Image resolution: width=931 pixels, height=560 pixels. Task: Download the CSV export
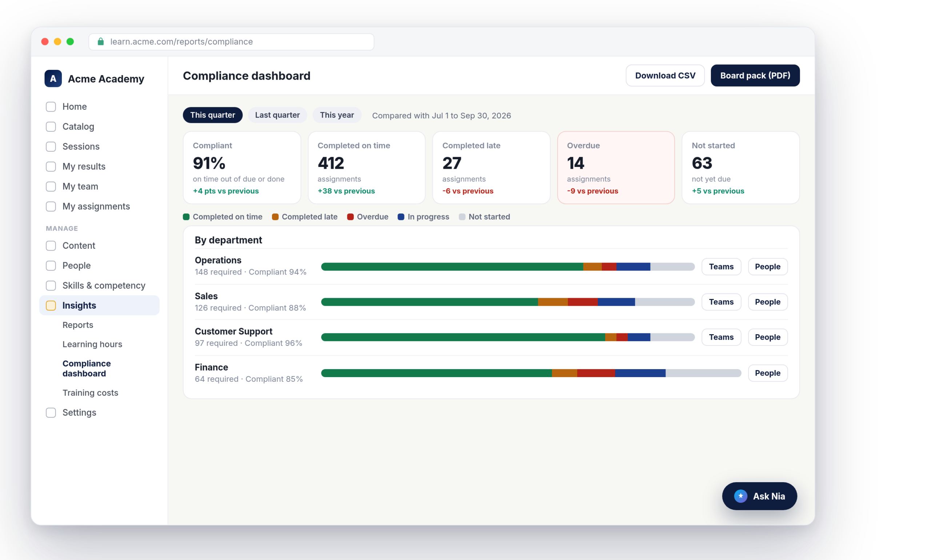click(665, 76)
